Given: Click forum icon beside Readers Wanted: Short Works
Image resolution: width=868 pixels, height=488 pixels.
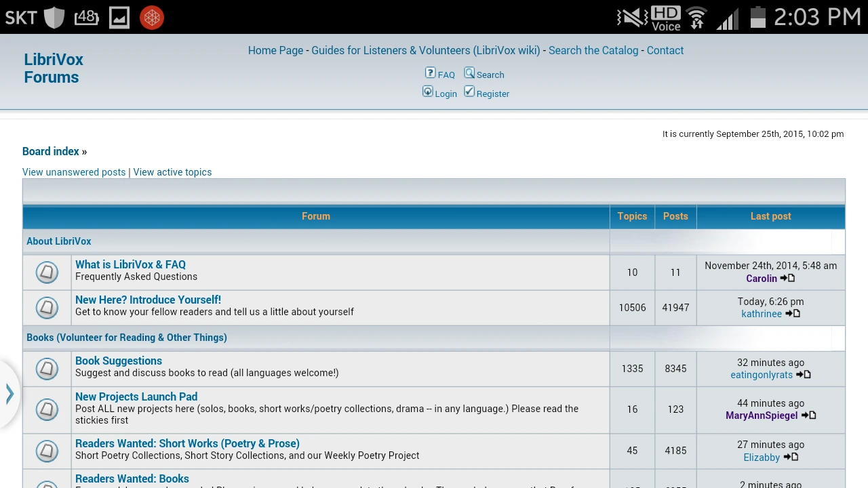Looking at the screenshot, I should 47,451.
